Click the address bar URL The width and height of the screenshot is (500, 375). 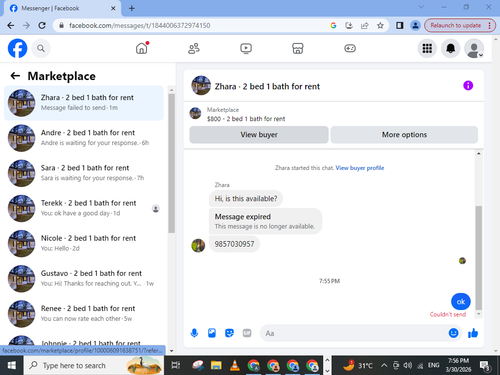click(x=140, y=25)
